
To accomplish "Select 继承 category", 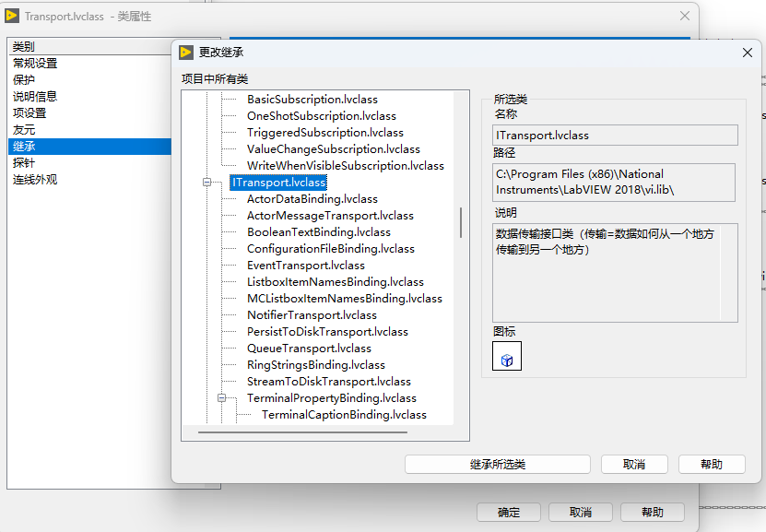I will pos(90,147).
